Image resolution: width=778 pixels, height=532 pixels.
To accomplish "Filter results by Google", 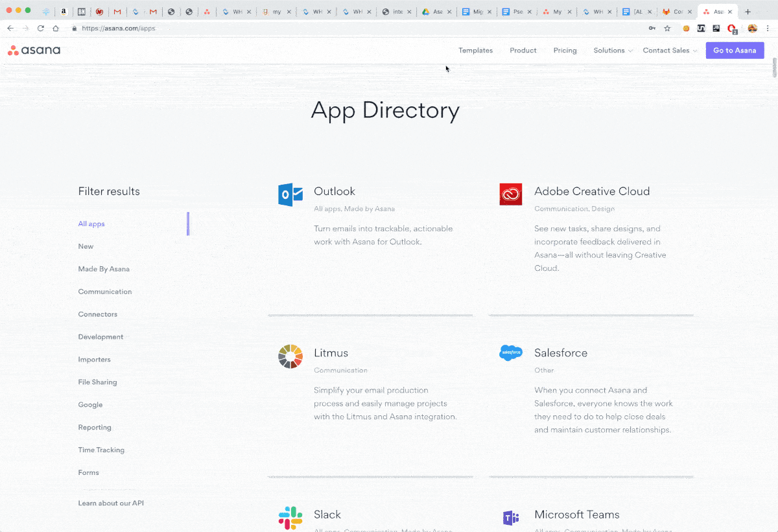I will 90,405.
